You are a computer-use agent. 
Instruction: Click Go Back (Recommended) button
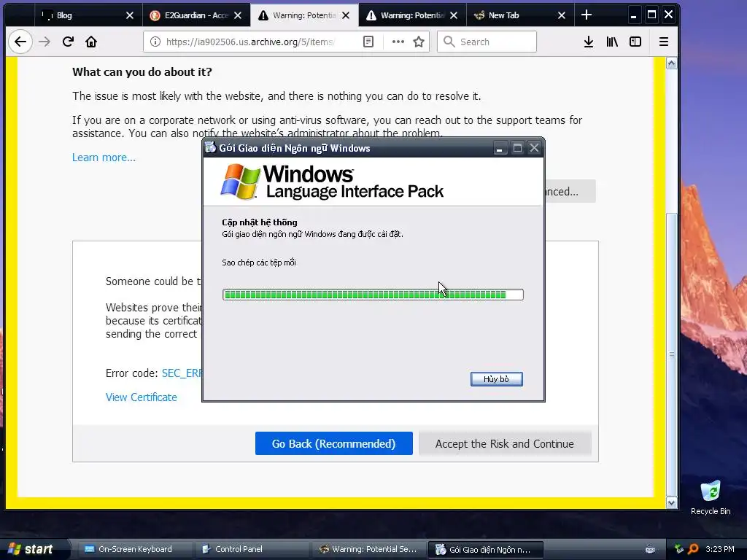click(333, 443)
